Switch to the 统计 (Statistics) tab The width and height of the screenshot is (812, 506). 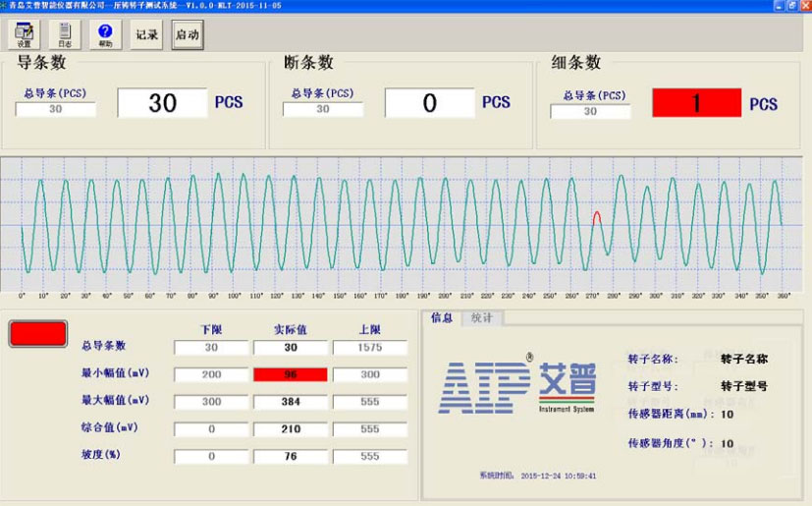(x=481, y=318)
